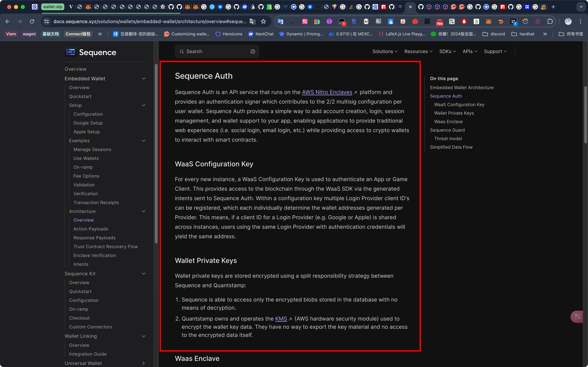This screenshot has width=588, height=367.
Task: Open the Heroicons bookmark
Action: (x=229, y=34)
